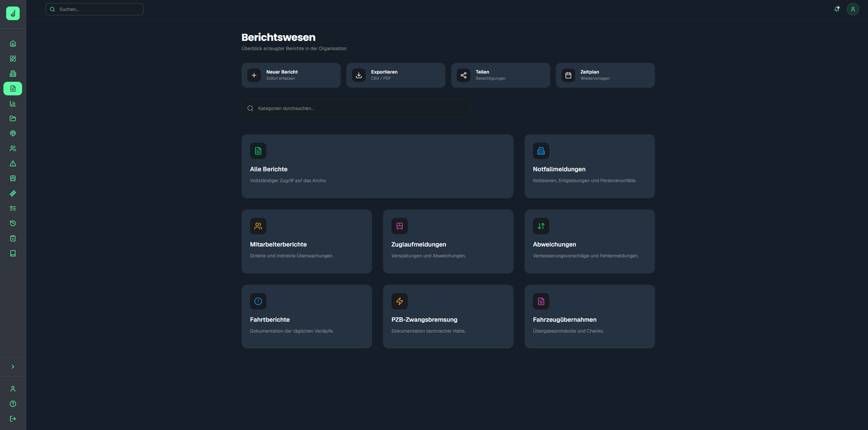868x430 pixels.
Task: Click the Neuer Bericht button
Action: point(291,75)
